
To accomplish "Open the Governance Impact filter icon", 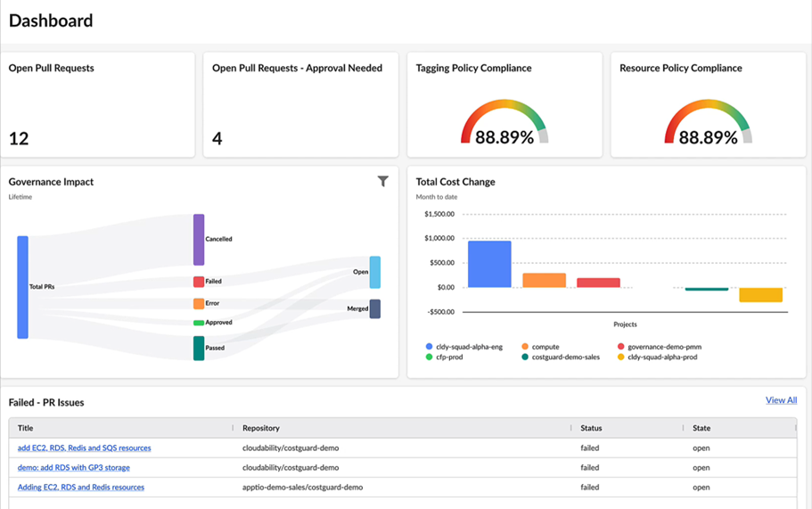I will [382, 181].
